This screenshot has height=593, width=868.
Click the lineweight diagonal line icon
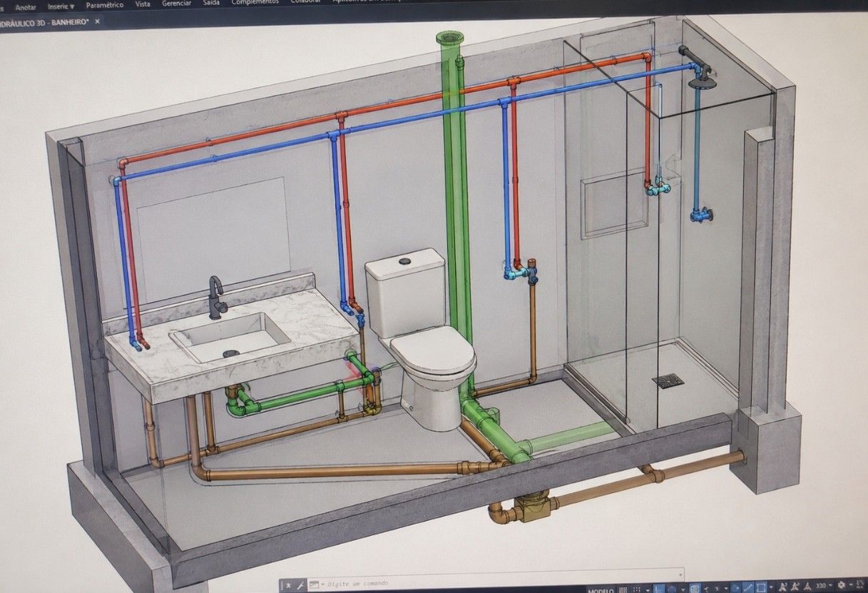click(749, 589)
